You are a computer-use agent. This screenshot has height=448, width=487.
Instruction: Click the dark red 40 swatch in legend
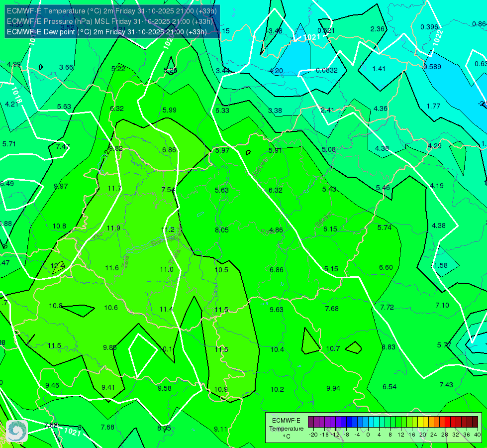475,422
